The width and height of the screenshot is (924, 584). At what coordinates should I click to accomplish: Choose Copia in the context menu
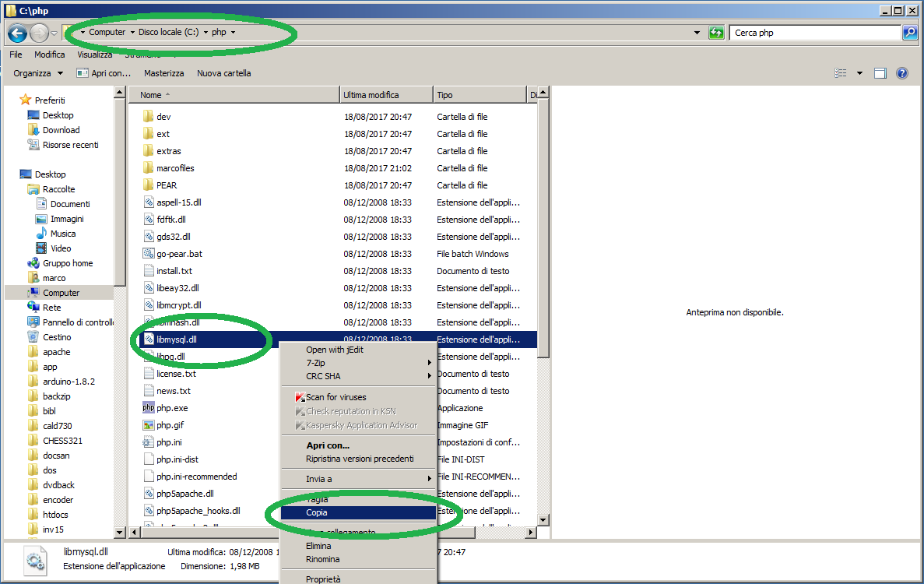(318, 512)
